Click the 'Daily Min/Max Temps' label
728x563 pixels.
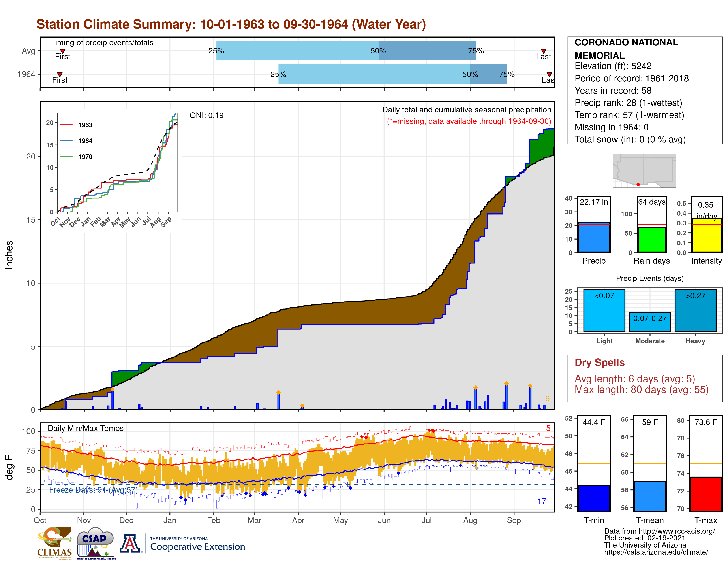click(85, 428)
